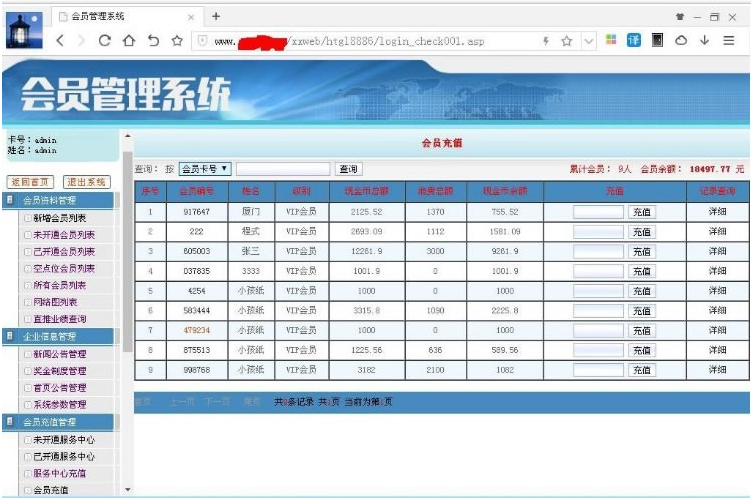Open 系统参数管理 in the sidebar

pyautogui.click(x=59, y=404)
